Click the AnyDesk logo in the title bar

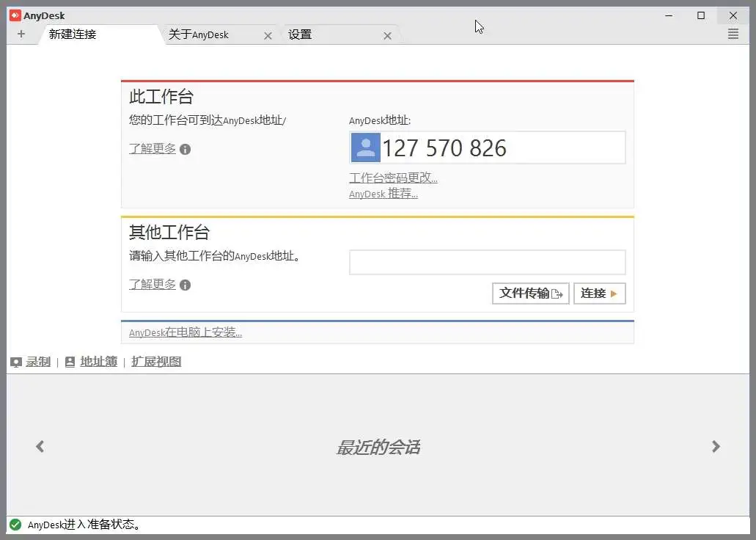coord(14,15)
